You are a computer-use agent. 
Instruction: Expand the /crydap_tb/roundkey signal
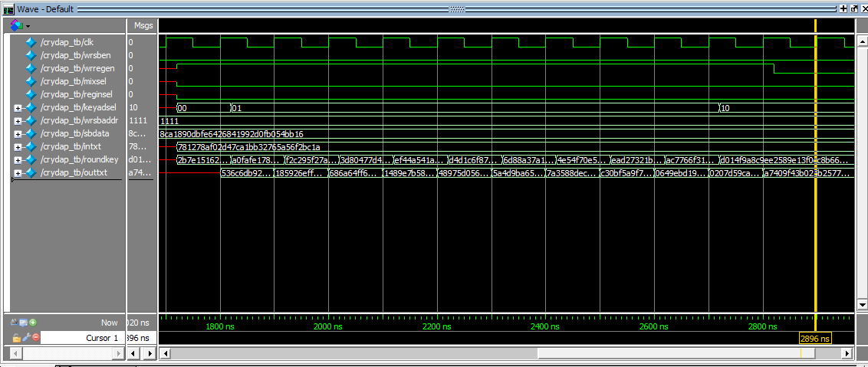pyautogui.click(x=18, y=159)
